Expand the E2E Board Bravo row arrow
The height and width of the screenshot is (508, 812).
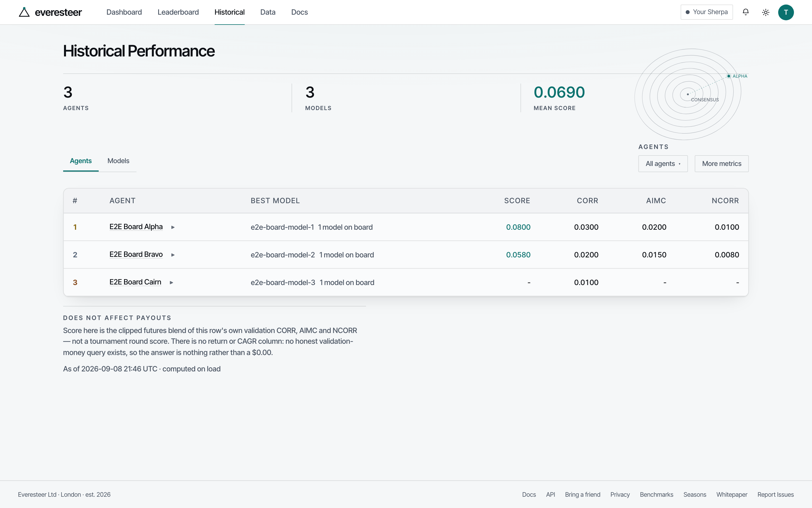click(x=173, y=255)
